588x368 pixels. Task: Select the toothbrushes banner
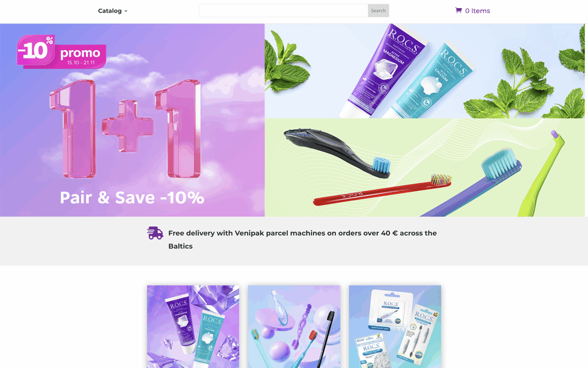pyautogui.click(x=425, y=167)
